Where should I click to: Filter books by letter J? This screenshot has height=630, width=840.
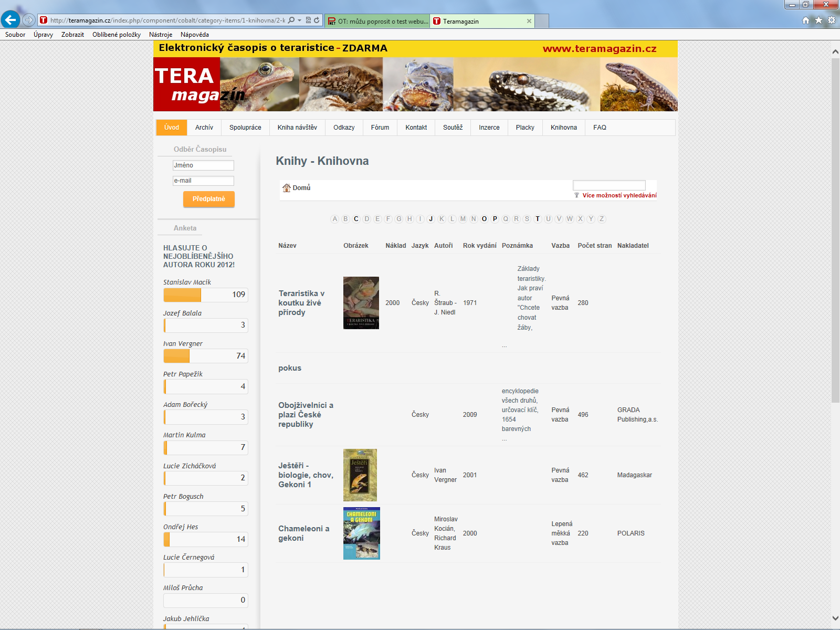430,219
